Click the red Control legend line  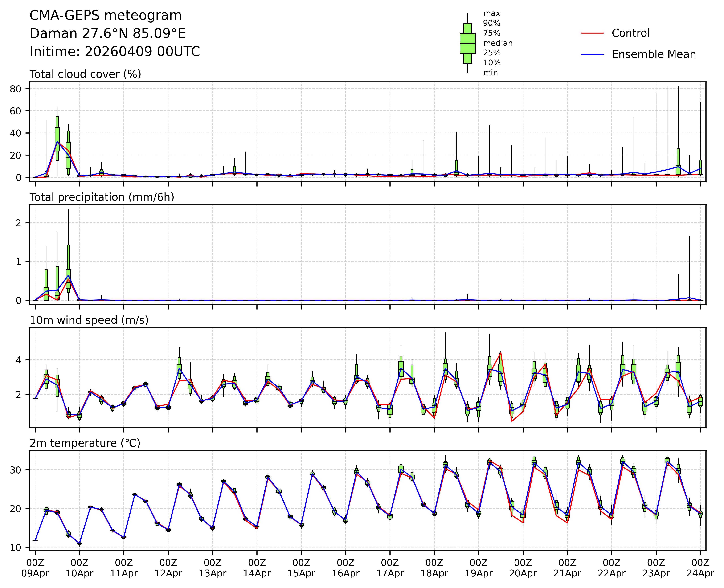[x=592, y=33]
